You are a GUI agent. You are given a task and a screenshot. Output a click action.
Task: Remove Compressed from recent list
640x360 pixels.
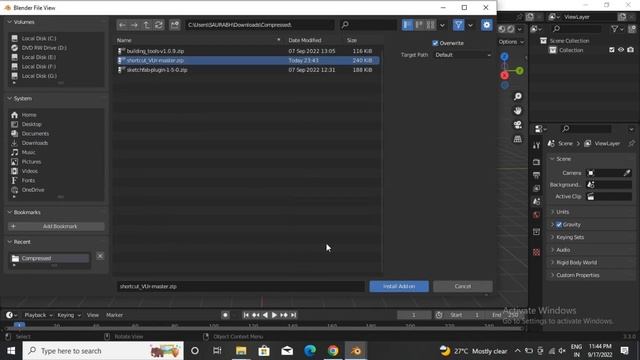point(100,256)
